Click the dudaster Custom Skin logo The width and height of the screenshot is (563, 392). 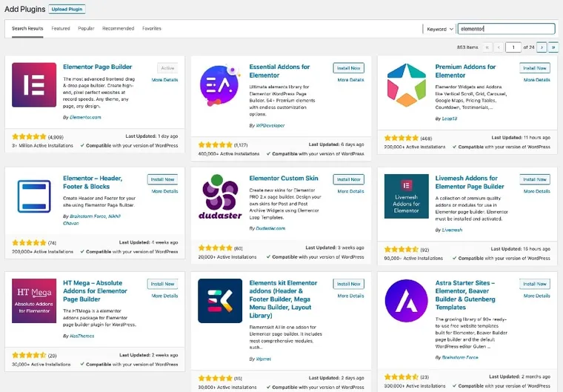220,196
